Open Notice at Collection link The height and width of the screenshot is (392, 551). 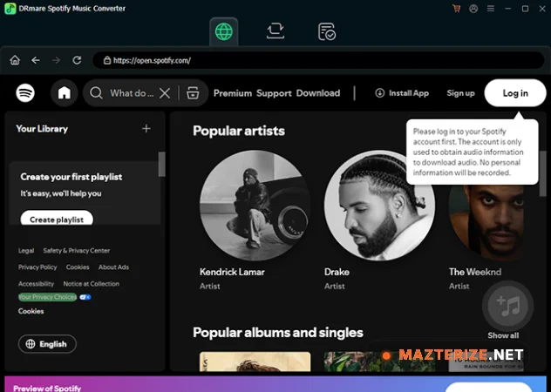(x=91, y=283)
